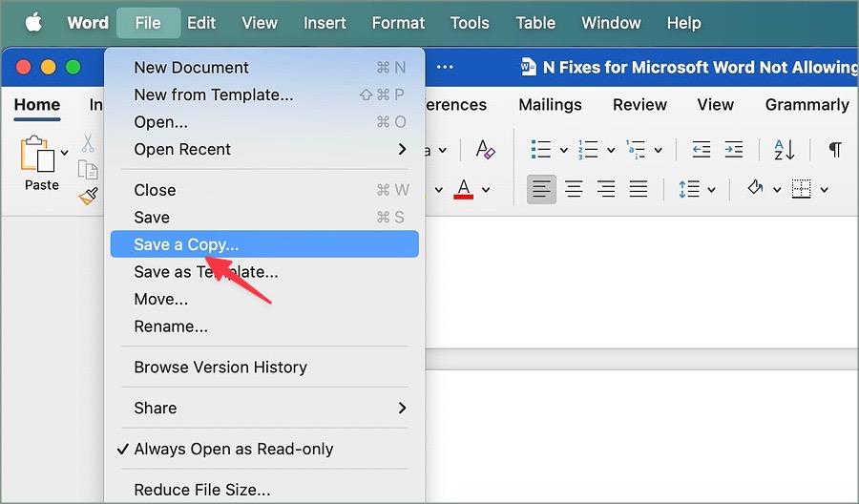
Task: Open the Format menu
Action: [x=398, y=23]
